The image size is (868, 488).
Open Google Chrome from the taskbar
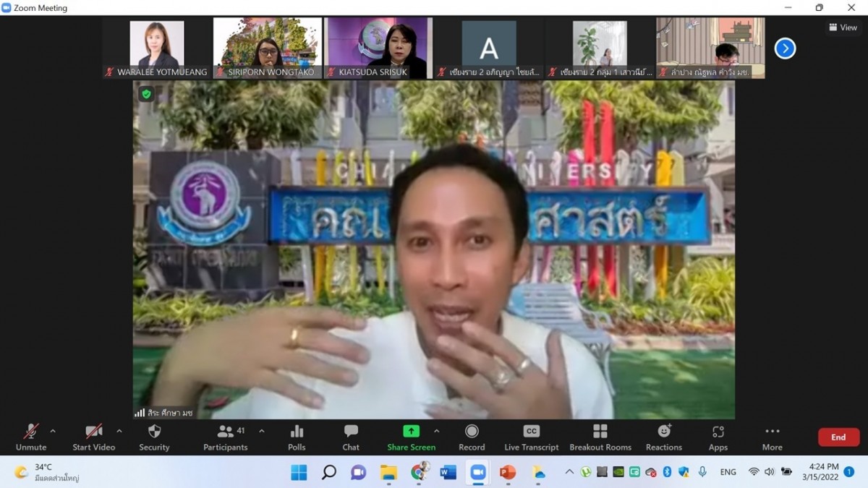(419, 471)
